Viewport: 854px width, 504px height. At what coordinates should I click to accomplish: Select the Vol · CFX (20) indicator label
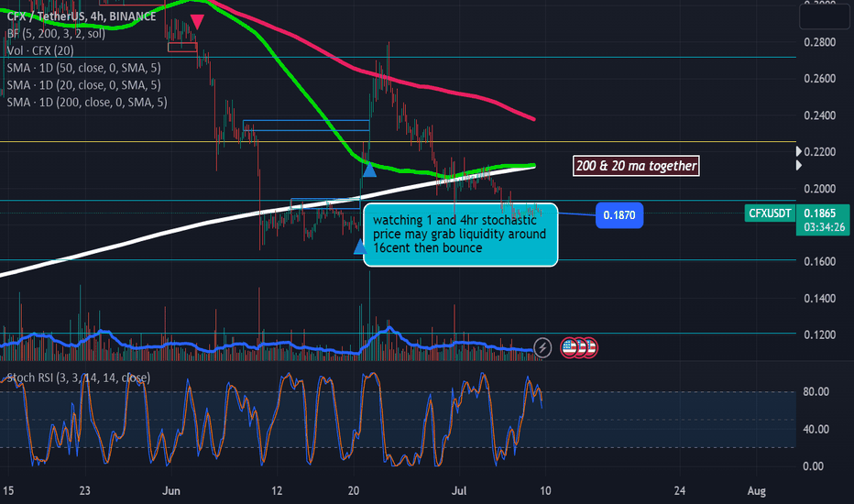click(40, 50)
